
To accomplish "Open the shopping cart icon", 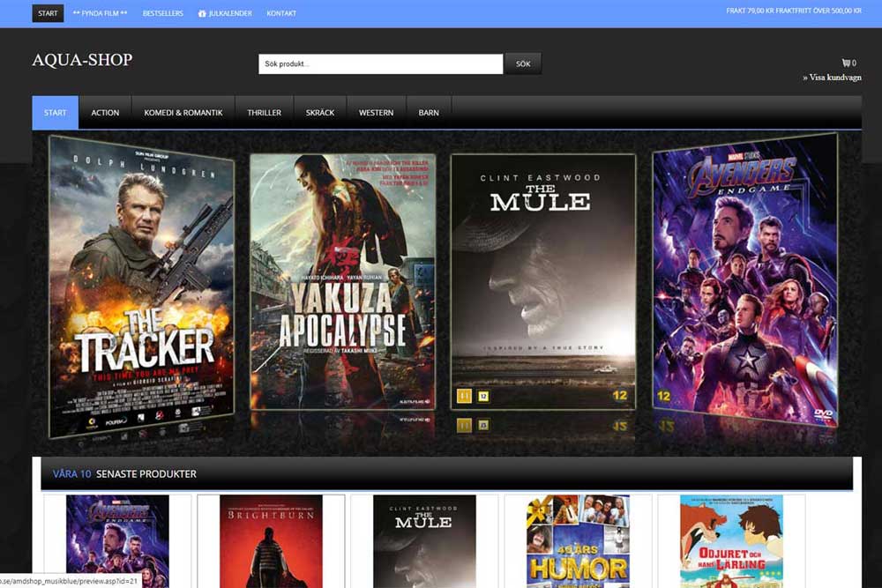I will tap(846, 63).
